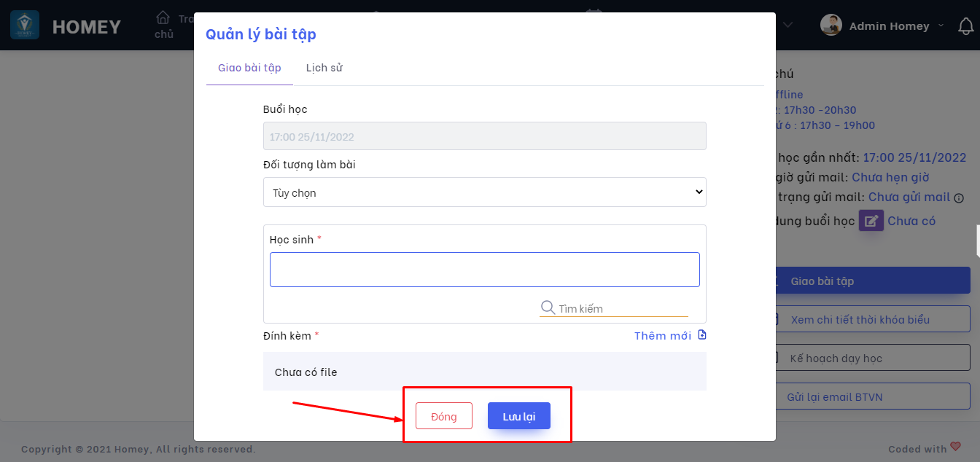Click the Homey logo in header

tap(25, 26)
